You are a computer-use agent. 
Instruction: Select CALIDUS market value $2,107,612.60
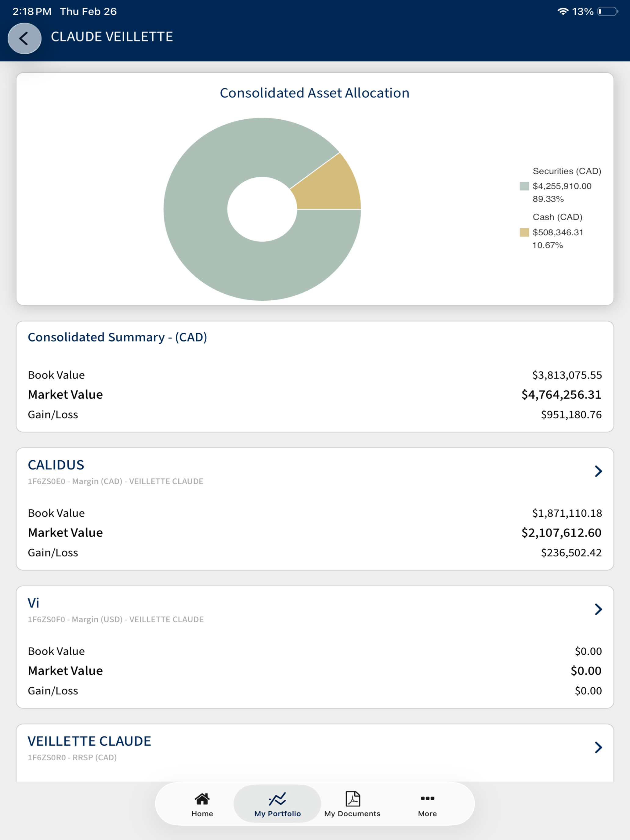pos(561,533)
